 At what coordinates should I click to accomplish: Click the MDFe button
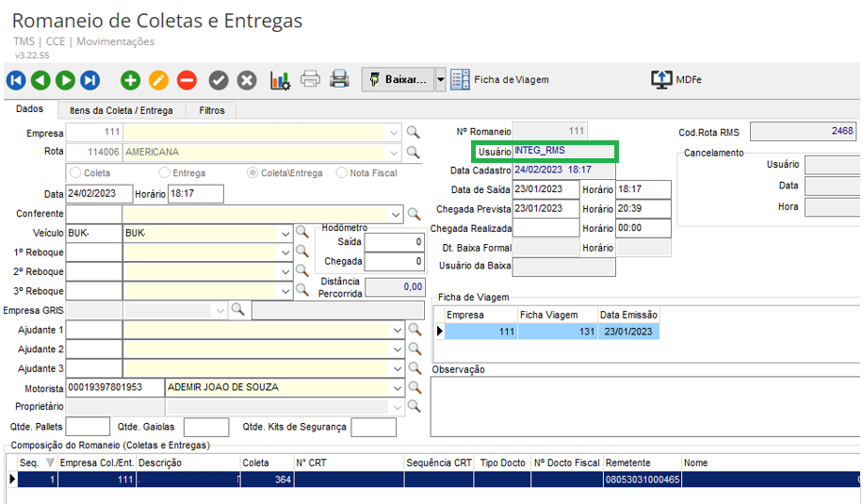[x=676, y=80]
